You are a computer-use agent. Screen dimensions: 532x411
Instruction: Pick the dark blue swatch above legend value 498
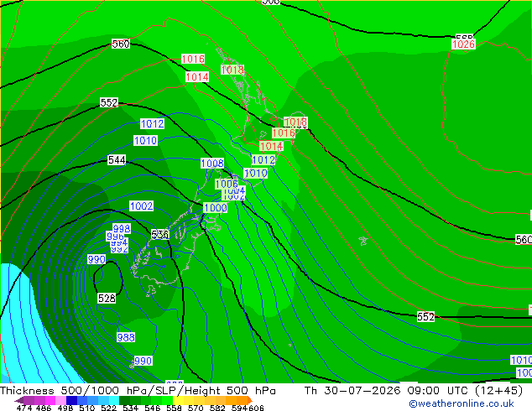coord(71,400)
